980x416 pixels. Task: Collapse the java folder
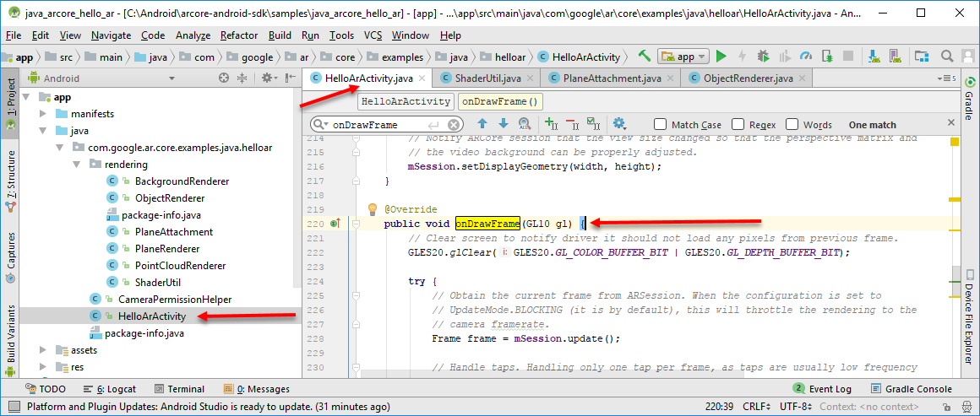[42, 131]
